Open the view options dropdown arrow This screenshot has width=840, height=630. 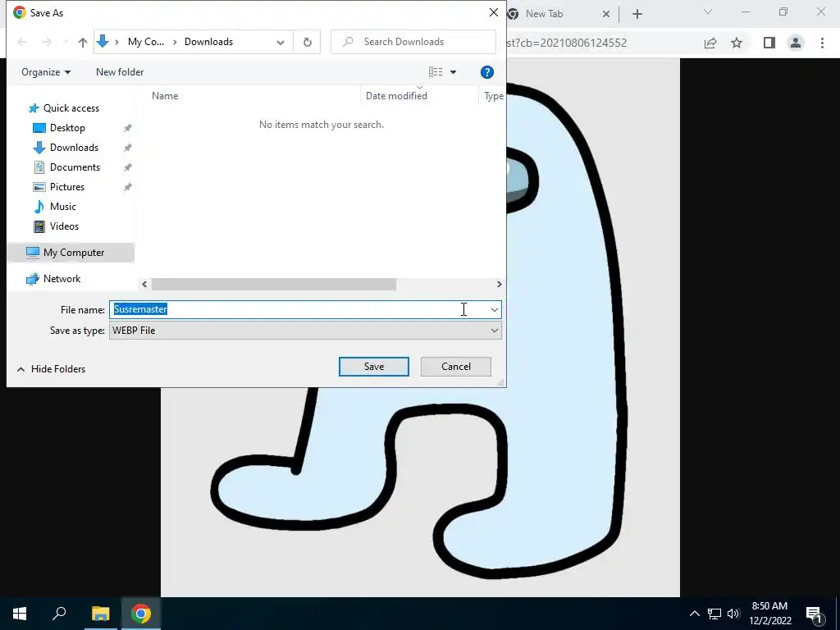coord(453,72)
